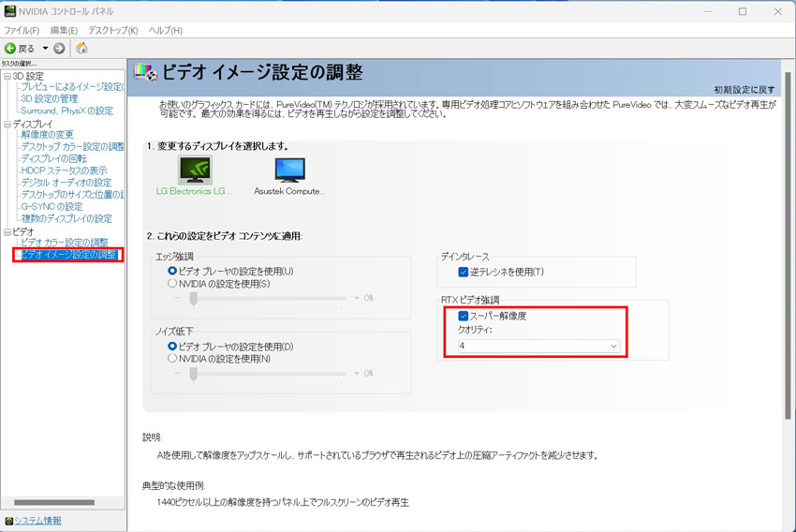This screenshot has height=532, width=796.
Task: Select ビデオ イメージ設定の調整 tree item
Action: [x=69, y=255]
